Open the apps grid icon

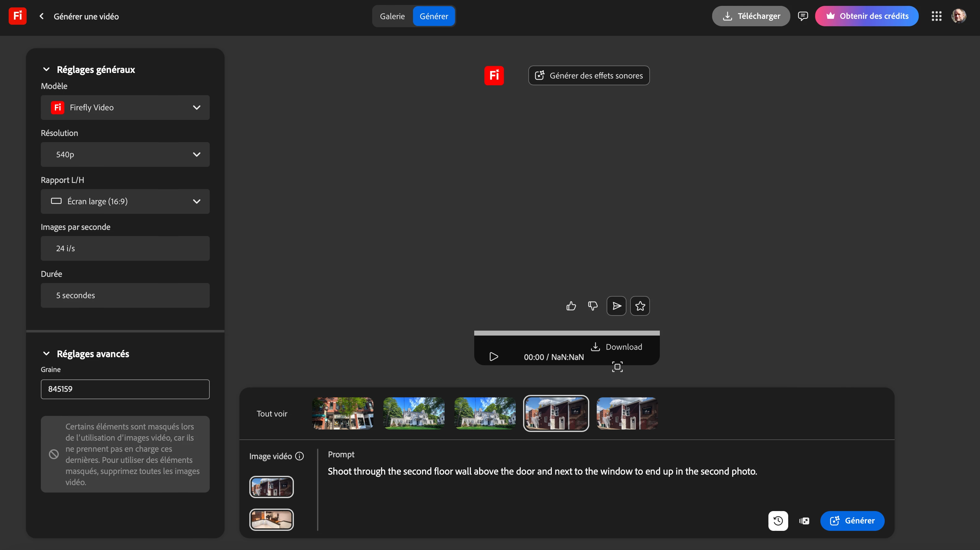point(936,16)
